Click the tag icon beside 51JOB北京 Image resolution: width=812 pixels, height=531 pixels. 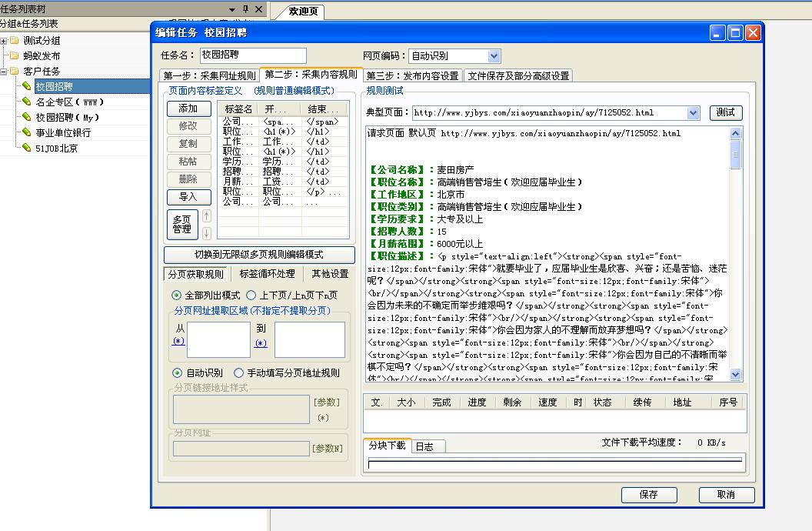pyautogui.click(x=26, y=149)
